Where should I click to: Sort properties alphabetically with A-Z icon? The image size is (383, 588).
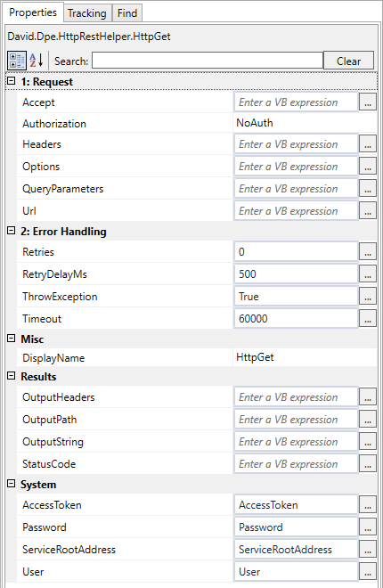pyautogui.click(x=37, y=61)
